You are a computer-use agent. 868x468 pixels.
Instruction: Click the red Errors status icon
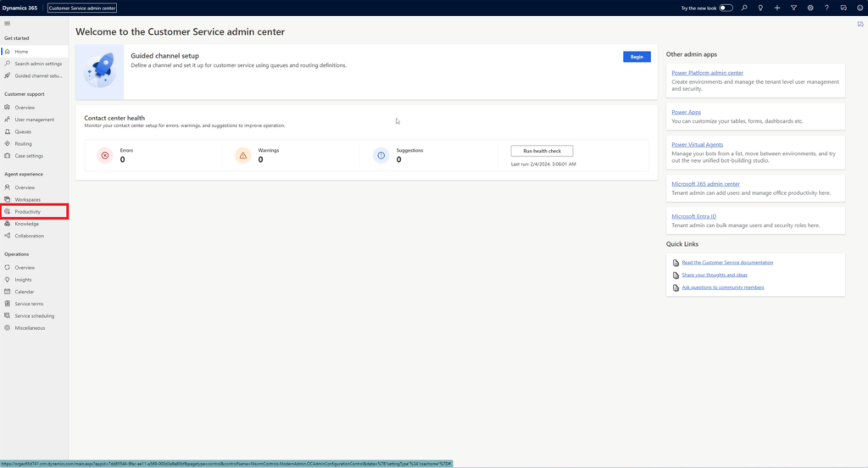[104, 155]
